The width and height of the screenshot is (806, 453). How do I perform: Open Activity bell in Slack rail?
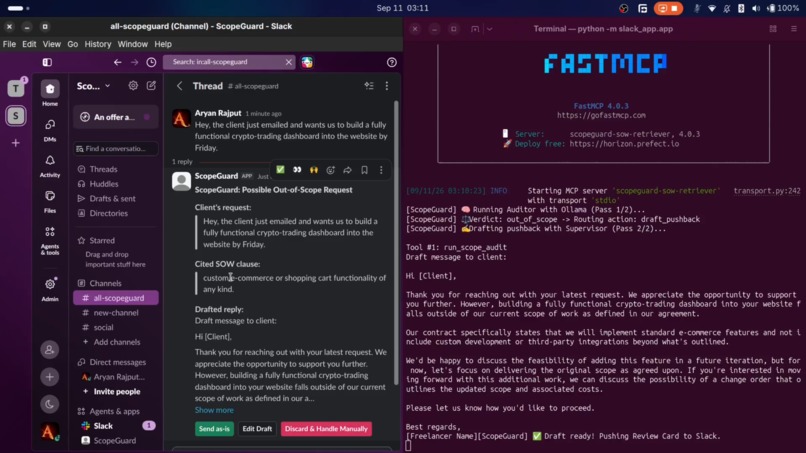pyautogui.click(x=50, y=166)
